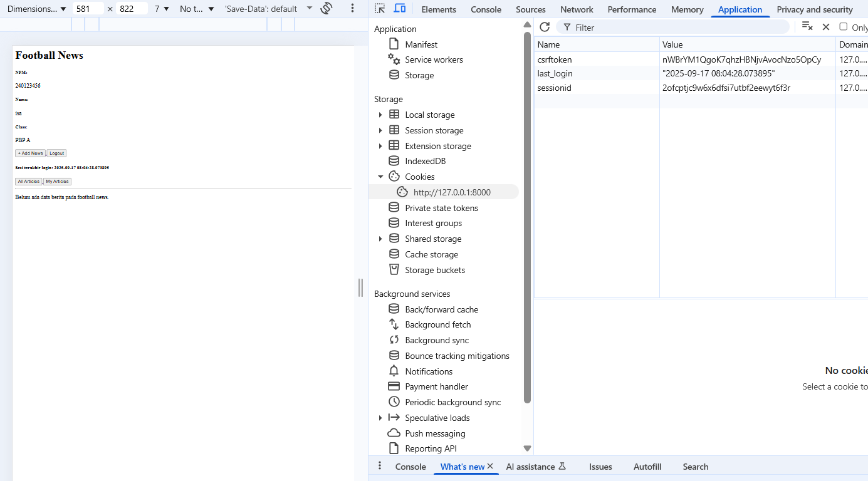Image resolution: width=868 pixels, height=481 pixels.
Task: Collapse the Cookies tree node
Action: 380,177
